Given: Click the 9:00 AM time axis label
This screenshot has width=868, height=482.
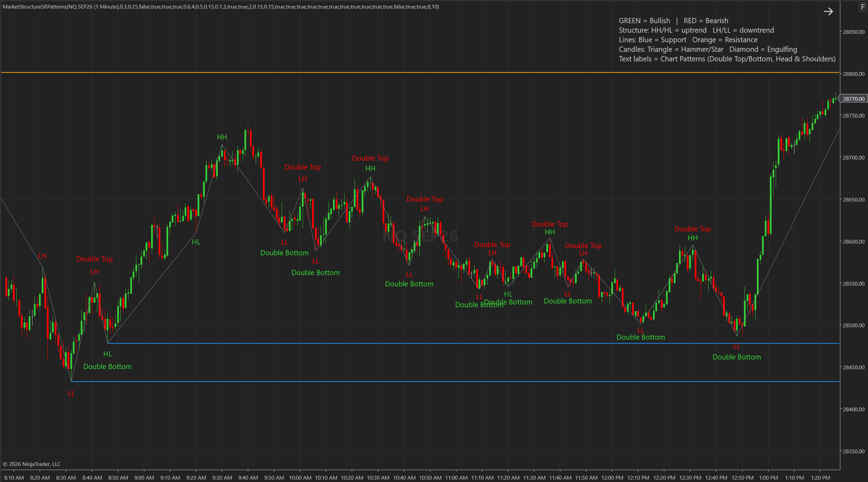Looking at the screenshot, I should [144, 478].
